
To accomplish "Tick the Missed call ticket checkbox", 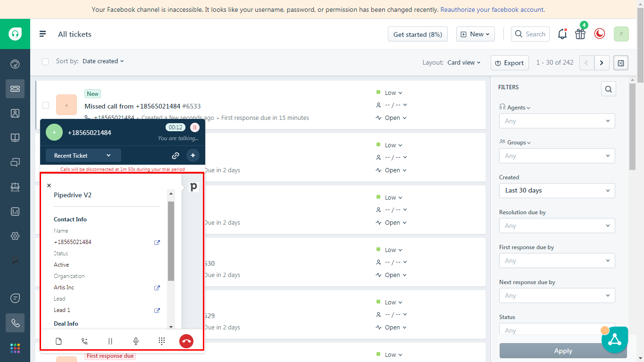I will click(x=46, y=105).
